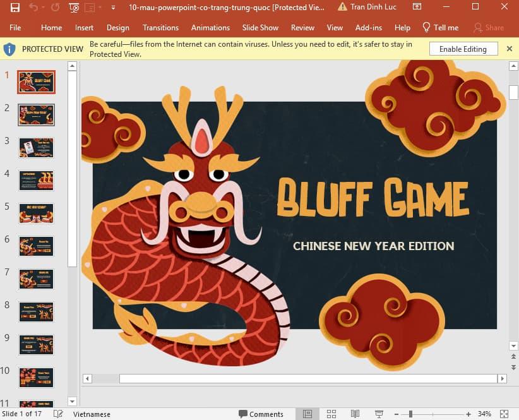519x420 pixels.
Task: Switch to Normal view
Action: click(x=307, y=414)
